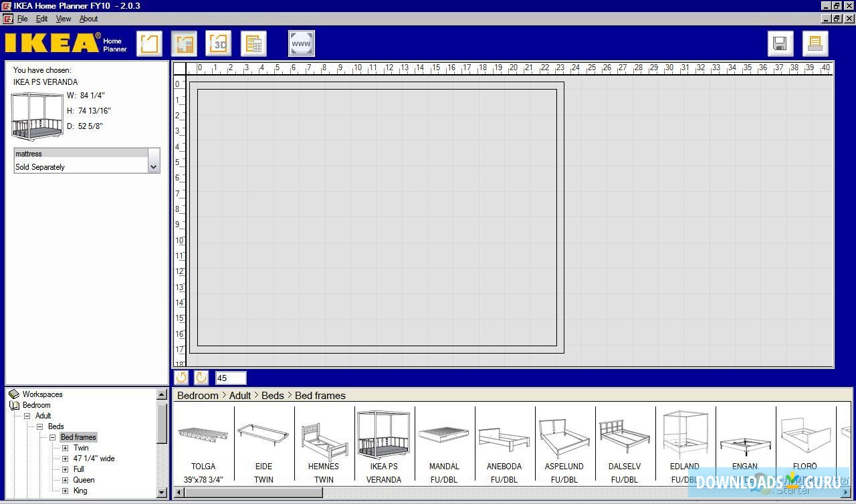Open the 3D view
Image resolution: width=856 pixels, height=504 pixels.
(218, 43)
